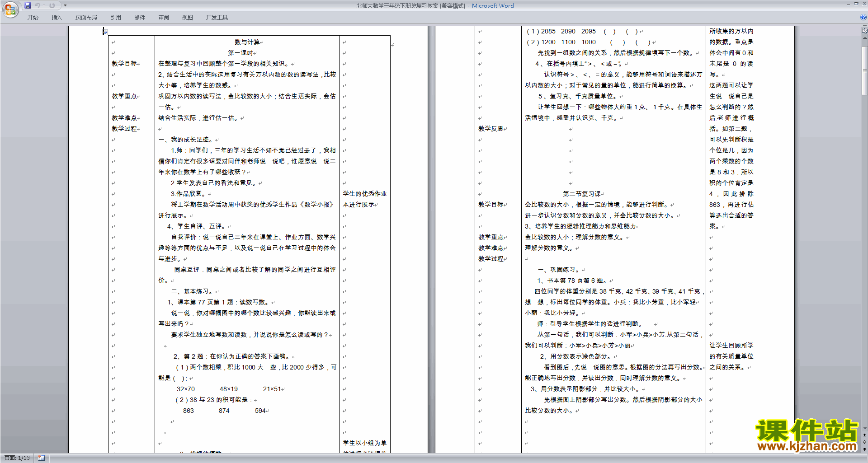Click the sequence line starting (2) 1200
This screenshot has width=868, height=463.
tap(588, 42)
